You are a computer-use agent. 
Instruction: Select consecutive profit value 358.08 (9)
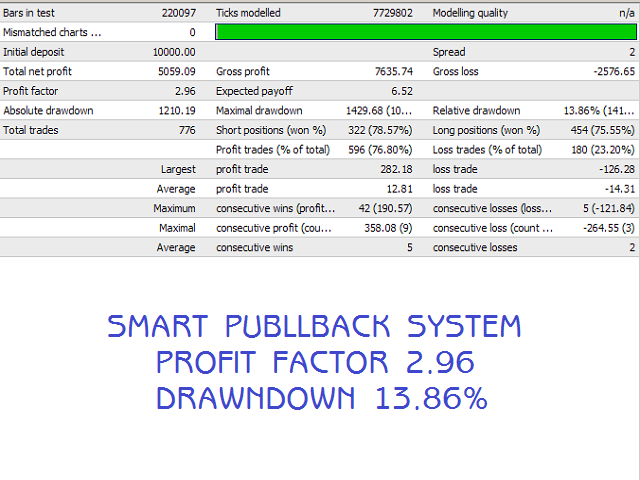388,228
